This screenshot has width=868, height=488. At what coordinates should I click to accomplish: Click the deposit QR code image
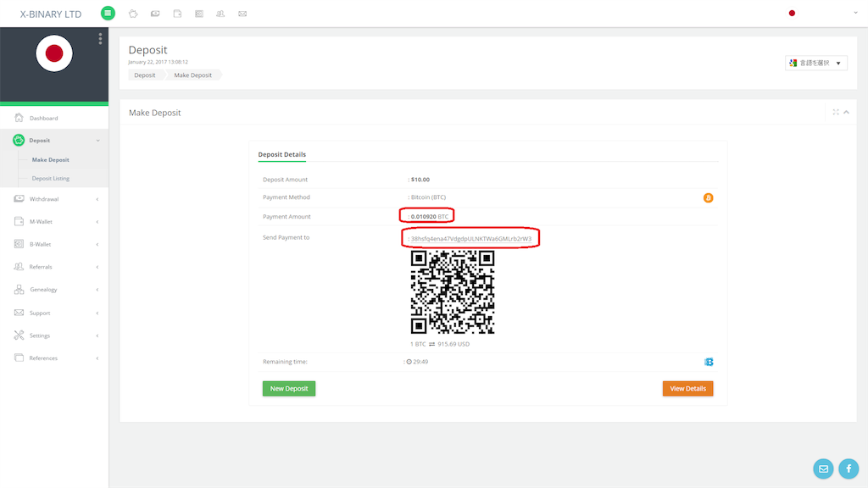point(453,292)
